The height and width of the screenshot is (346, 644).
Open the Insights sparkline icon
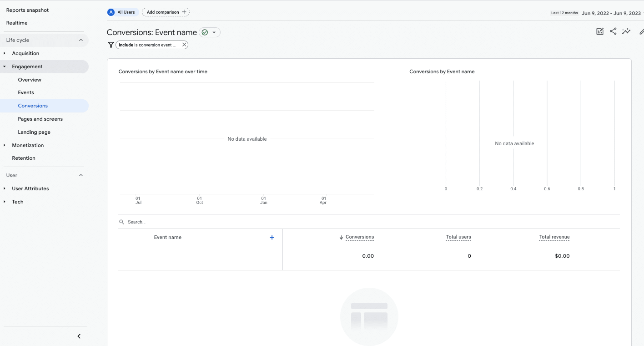(626, 31)
